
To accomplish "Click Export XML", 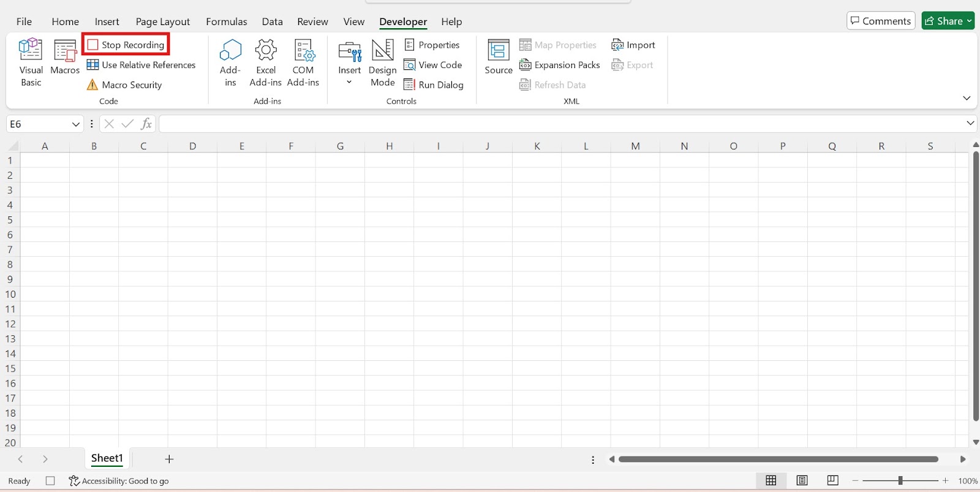I will tap(632, 65).
